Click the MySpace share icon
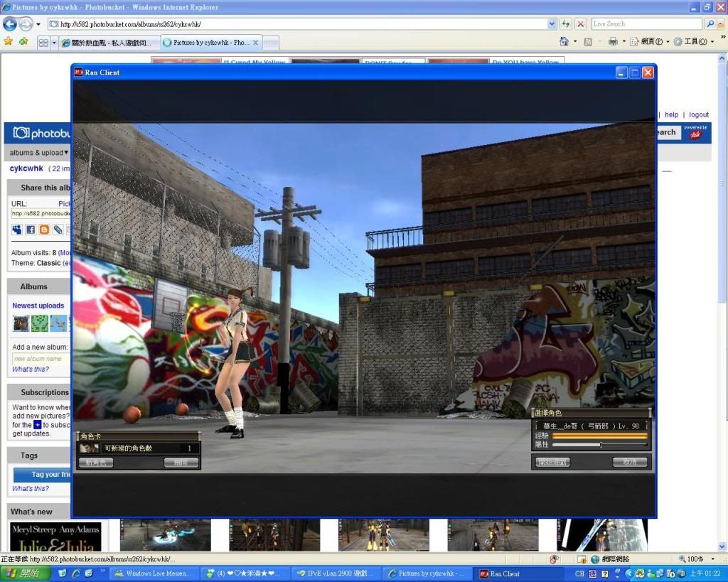The image size is (728, 582). 17,230
